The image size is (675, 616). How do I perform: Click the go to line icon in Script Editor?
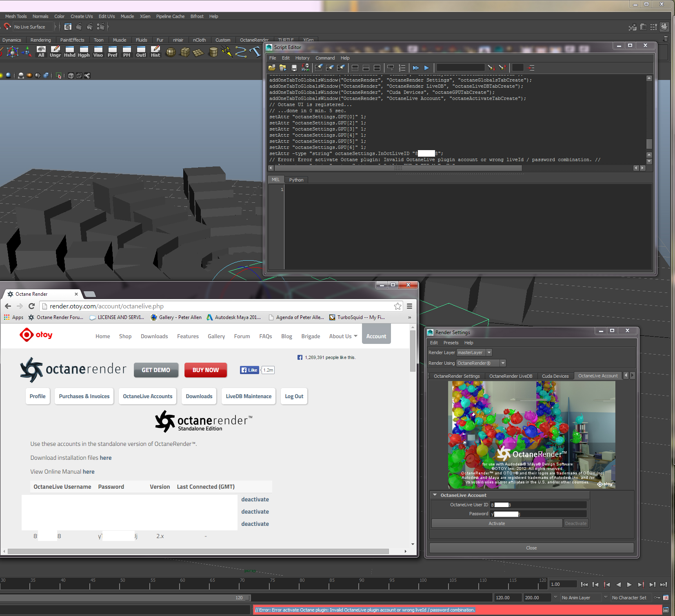coord(531,68)
